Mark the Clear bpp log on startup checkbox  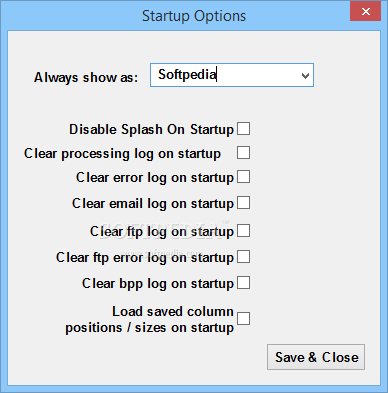click(x=243, y=283)
